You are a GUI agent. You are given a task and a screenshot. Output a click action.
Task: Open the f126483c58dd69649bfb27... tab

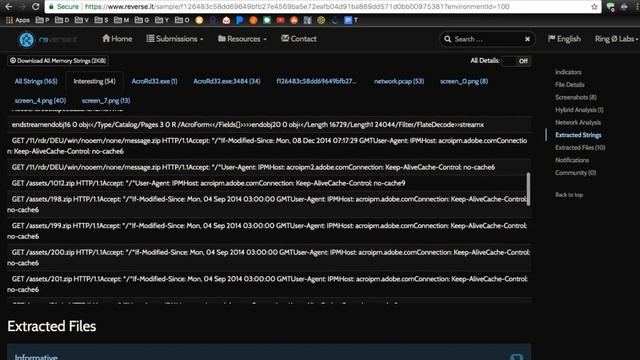[316, 81]
